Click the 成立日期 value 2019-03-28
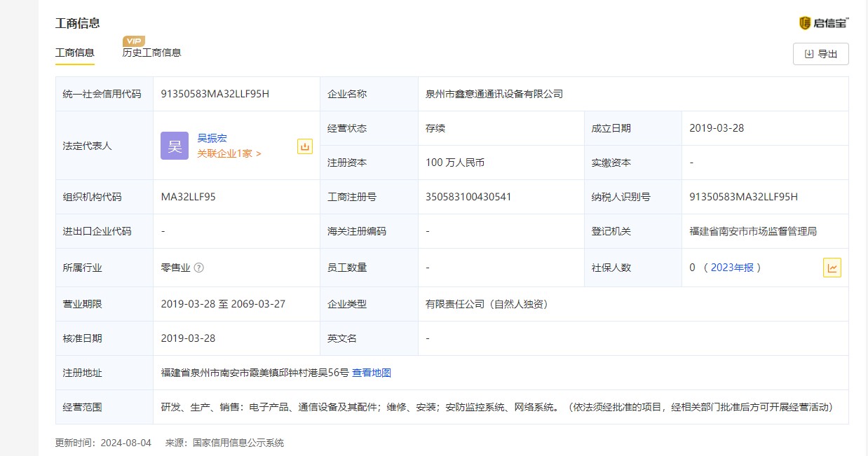 (x=717, y=128)
